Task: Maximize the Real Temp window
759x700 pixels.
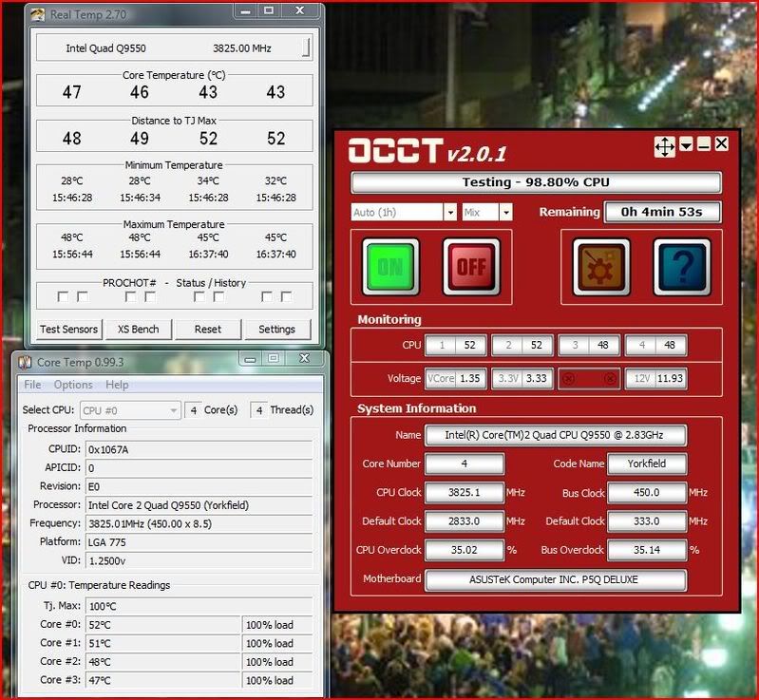Action: (x=269, y=10)
